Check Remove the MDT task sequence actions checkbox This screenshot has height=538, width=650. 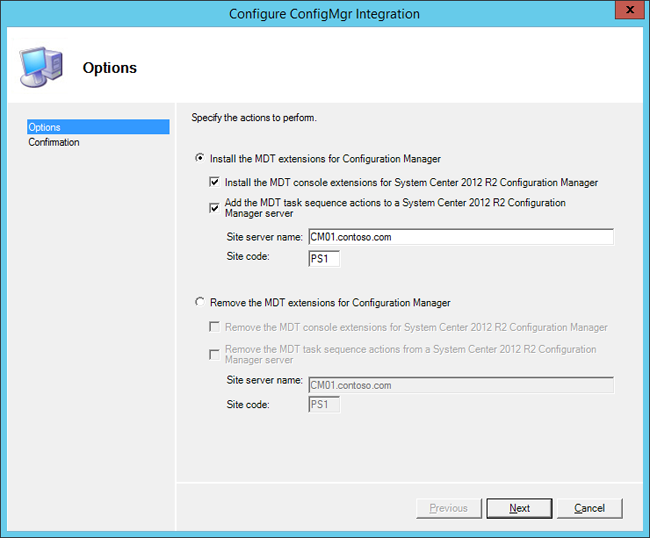(x=214, y=355)
